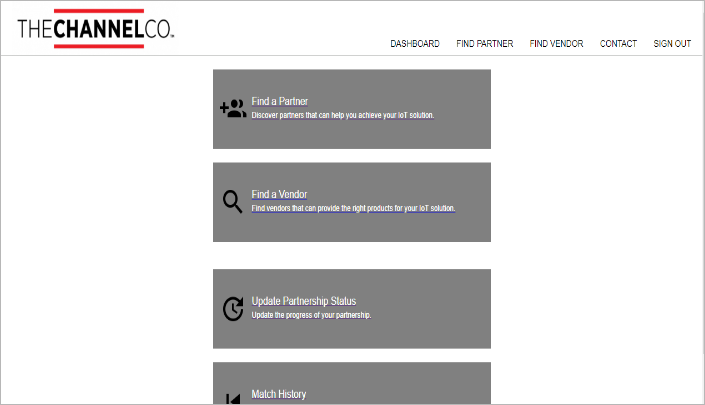Sign out using the Sign Out link
Viewport: 705px width, 405px height.
pos(672,44)
